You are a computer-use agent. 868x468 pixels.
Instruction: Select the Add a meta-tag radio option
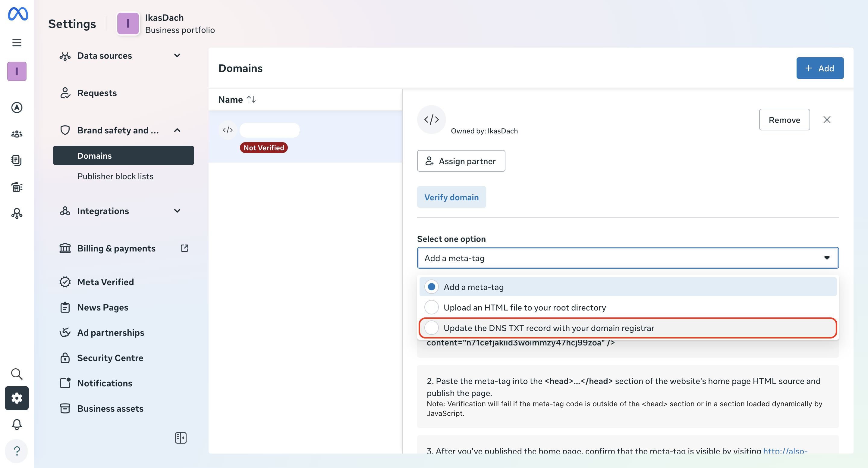coord(431,287)
